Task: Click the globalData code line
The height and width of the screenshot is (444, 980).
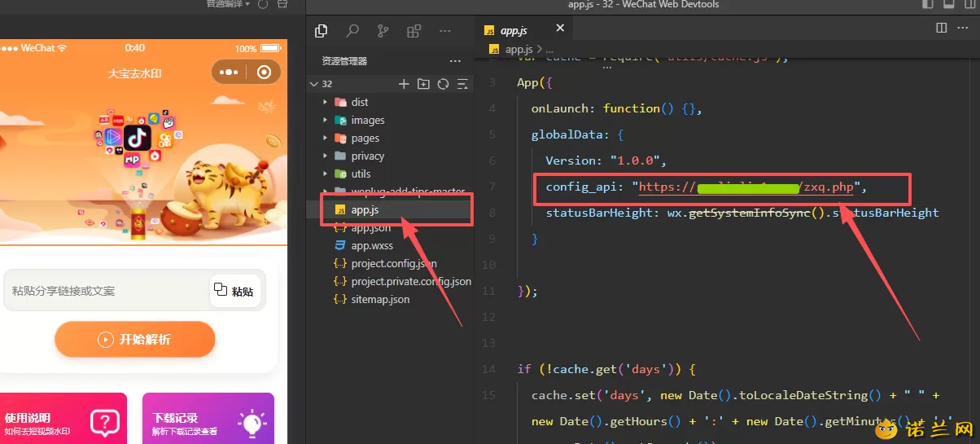Action: pos(577,134)
